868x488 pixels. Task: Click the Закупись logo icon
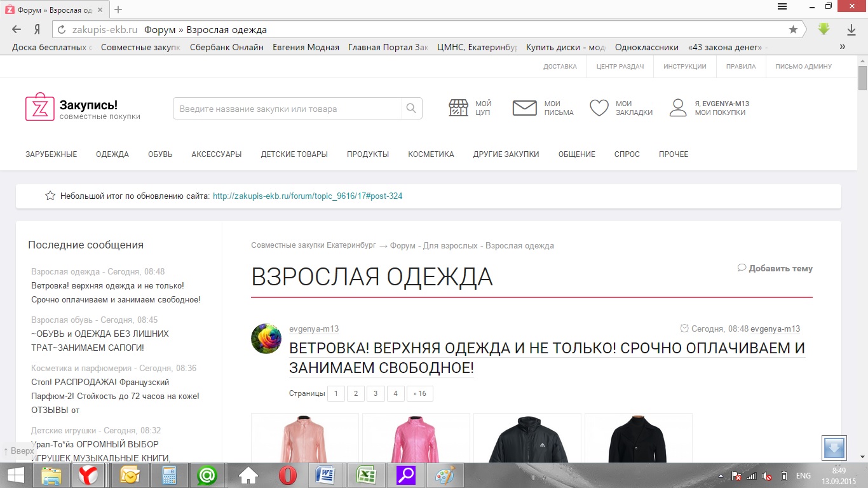(x=40, y=107)
